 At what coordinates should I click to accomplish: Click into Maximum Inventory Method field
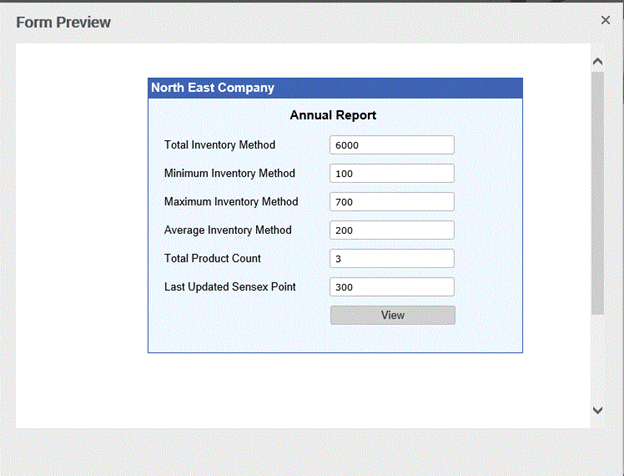click(392, 202)
